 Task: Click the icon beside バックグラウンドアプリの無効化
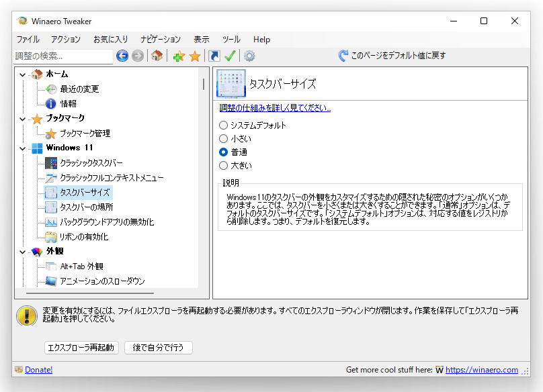pyautogui.click(x=51, y=222)
